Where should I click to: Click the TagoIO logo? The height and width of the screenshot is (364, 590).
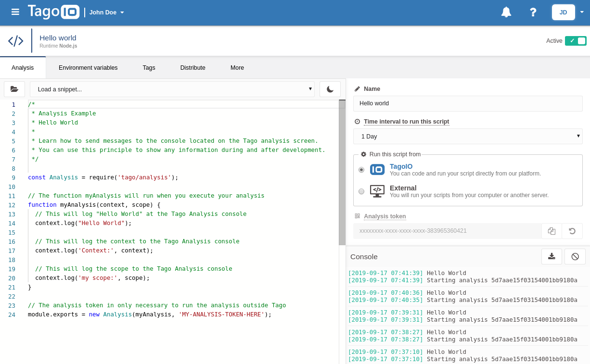click(53, 12)
